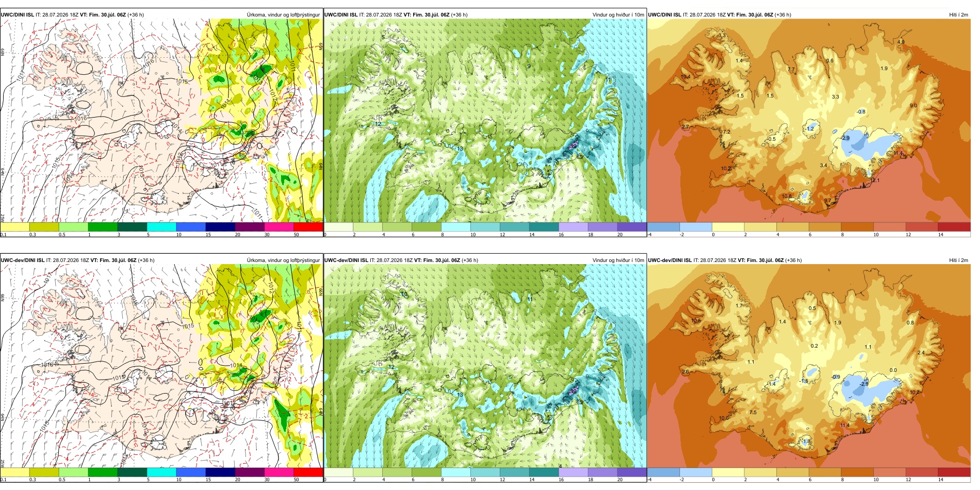
Task: Click the 0.2 value on UWC-dev temperature map
Action: click(814, 346)
